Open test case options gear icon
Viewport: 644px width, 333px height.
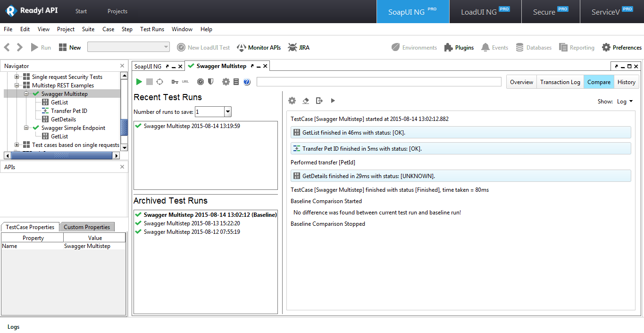(226, 82)
